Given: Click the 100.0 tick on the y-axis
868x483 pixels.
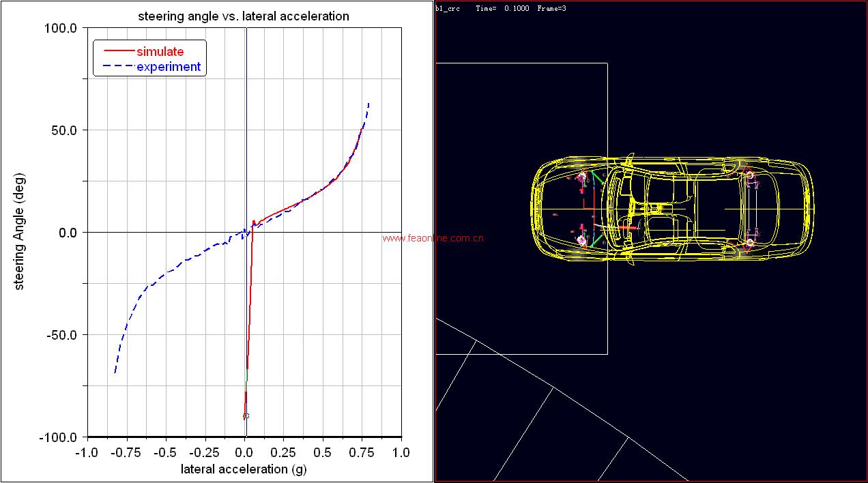Looking at the screenshot, I should click(63, 28).
